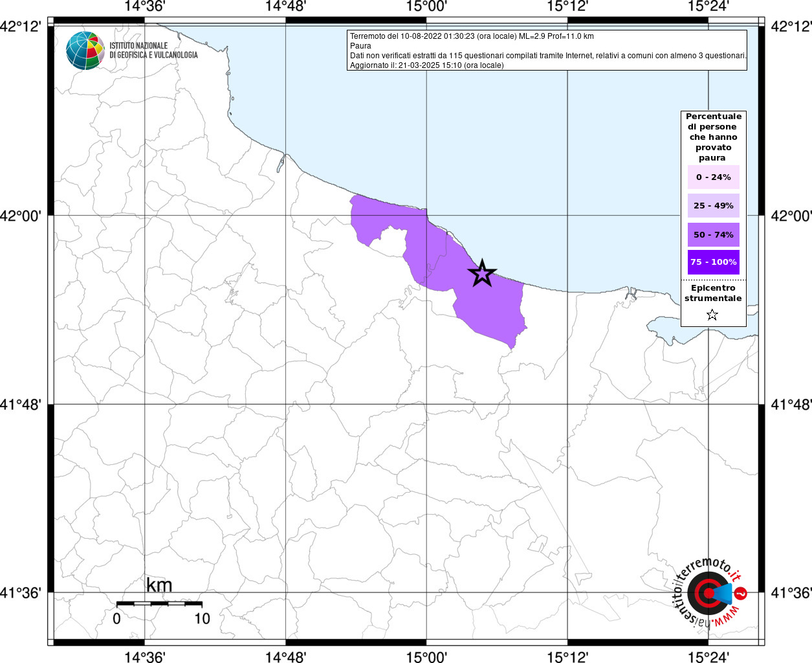Click the haisentitoilterremoto.it target logo
Screen dimensions: 812x663
(x=710, y=592)
